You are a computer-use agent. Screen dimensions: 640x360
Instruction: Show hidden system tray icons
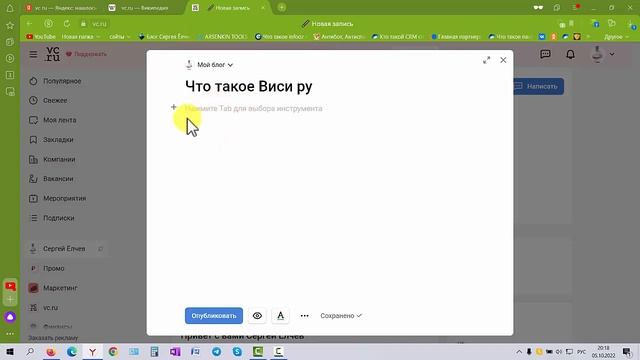coord(519,351)
